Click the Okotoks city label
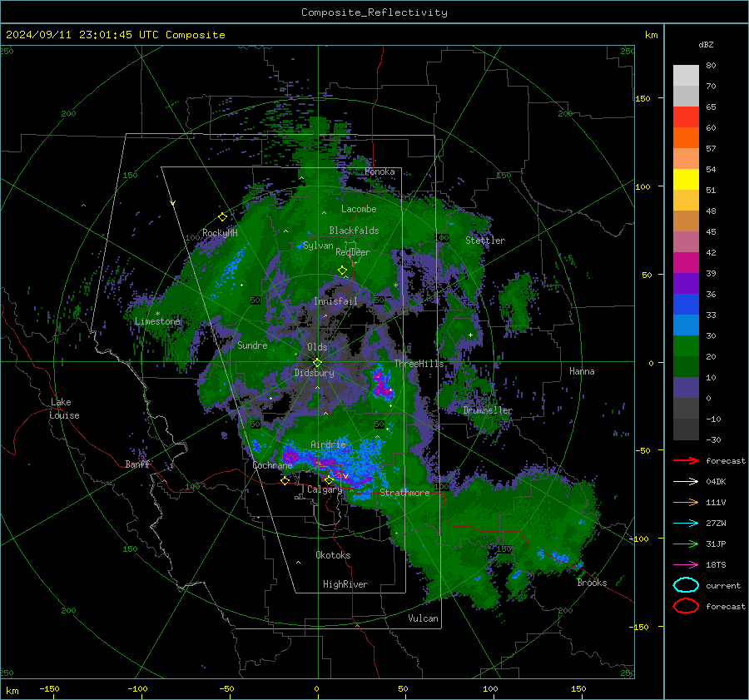The image size is (749, 700). point(333,555)
